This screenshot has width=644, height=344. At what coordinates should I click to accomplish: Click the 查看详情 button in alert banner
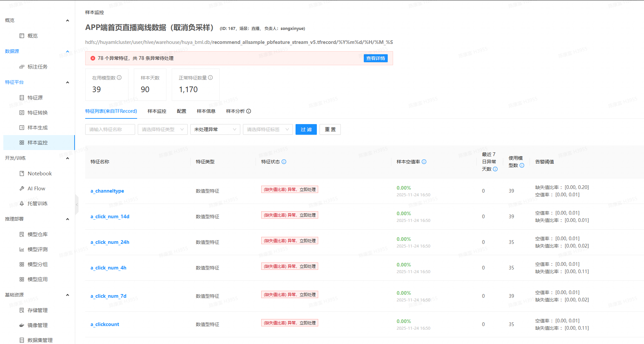[375, 58]
